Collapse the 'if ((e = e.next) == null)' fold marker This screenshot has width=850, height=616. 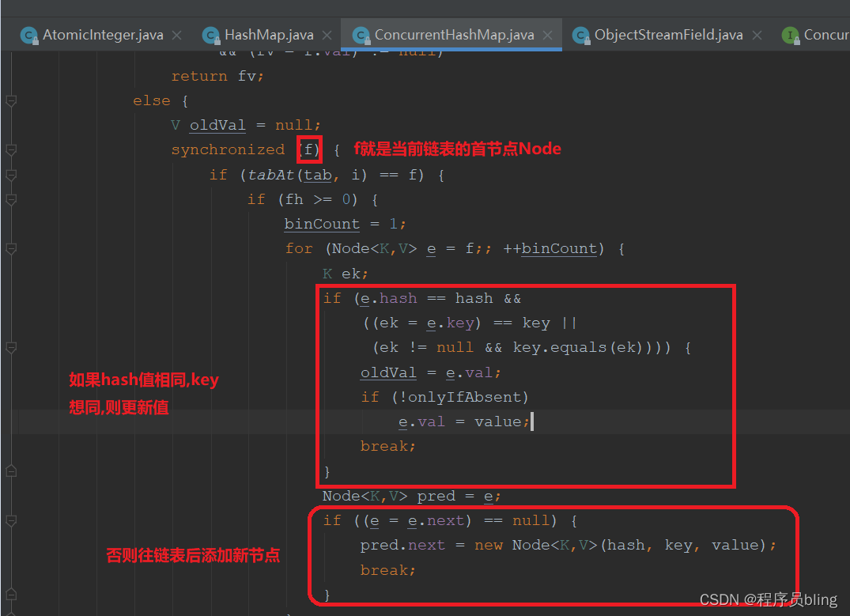coord(11,520)
